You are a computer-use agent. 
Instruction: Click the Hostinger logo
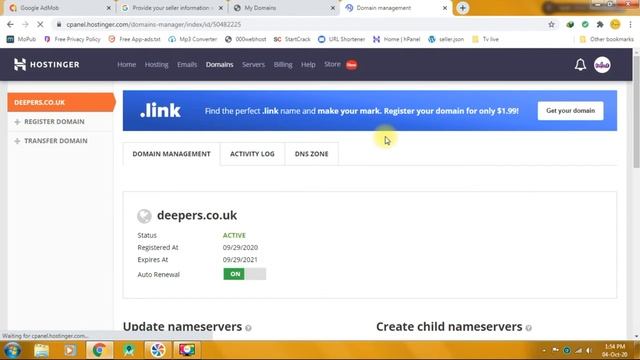pos(47,64)
